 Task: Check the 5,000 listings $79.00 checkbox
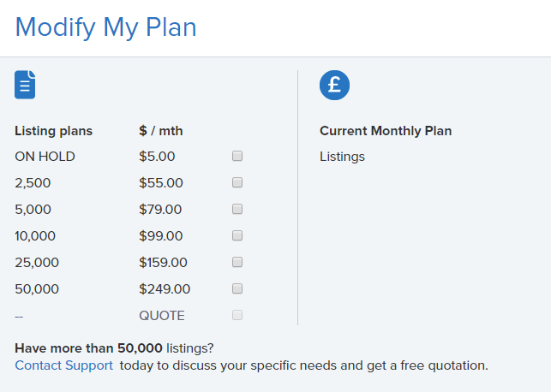(237, 209)
